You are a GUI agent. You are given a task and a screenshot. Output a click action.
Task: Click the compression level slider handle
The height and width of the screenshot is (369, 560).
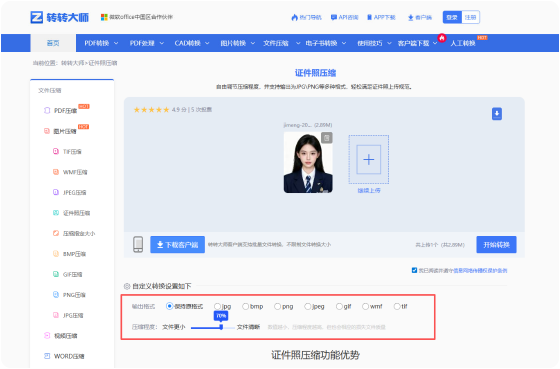(x=221, y=327)
